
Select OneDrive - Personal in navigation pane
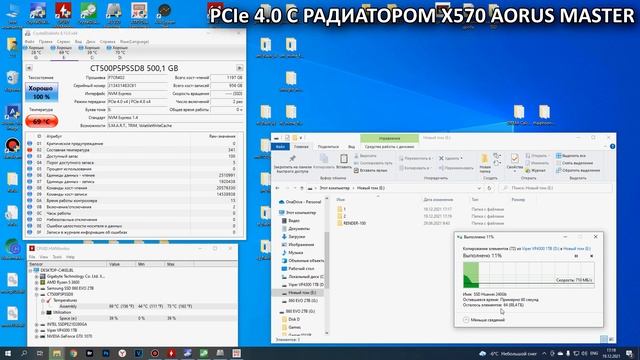(300, 202)
